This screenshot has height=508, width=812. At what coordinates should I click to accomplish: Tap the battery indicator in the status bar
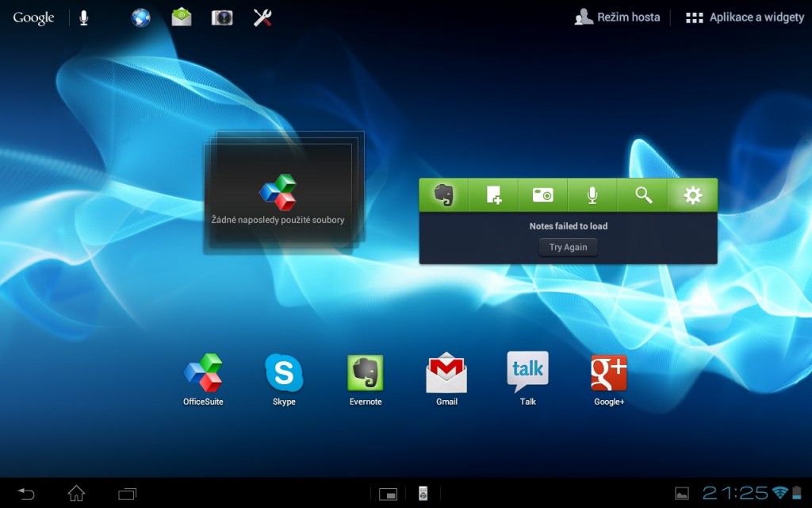point(796,493)
